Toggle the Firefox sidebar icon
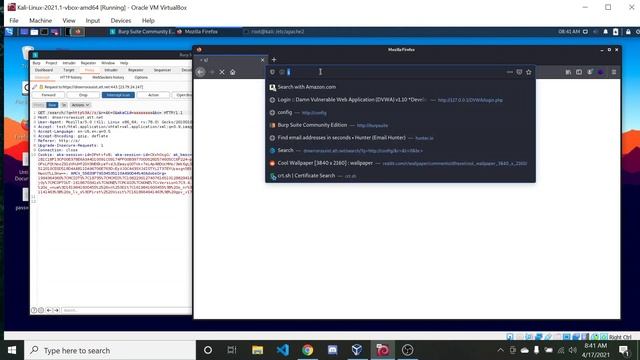Screen dimensions: 640x360 click(579, 72)
